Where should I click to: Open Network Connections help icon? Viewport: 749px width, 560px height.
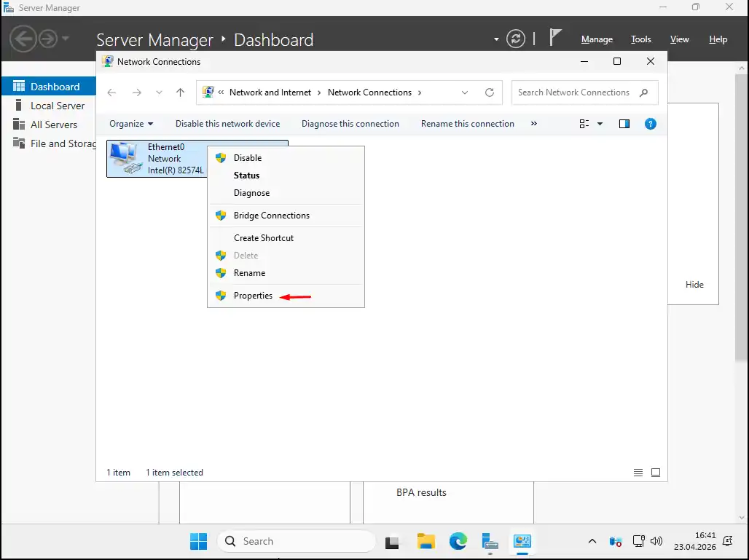tap(650, 124)
